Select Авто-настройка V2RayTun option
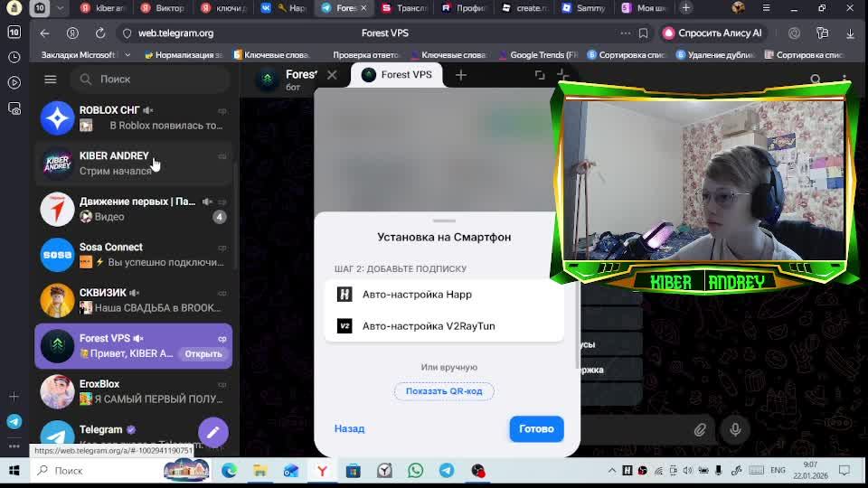Viewport: 868px width, 488px height. pyautogui.click(x=444, y=326)
